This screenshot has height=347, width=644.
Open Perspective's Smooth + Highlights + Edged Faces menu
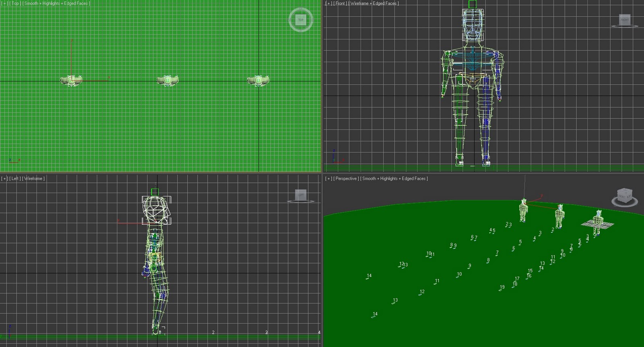click(x=394, y=179)
